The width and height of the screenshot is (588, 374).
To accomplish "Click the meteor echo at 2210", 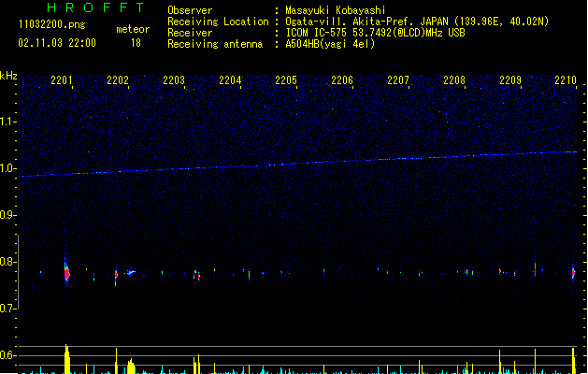I will pos(573,272).
